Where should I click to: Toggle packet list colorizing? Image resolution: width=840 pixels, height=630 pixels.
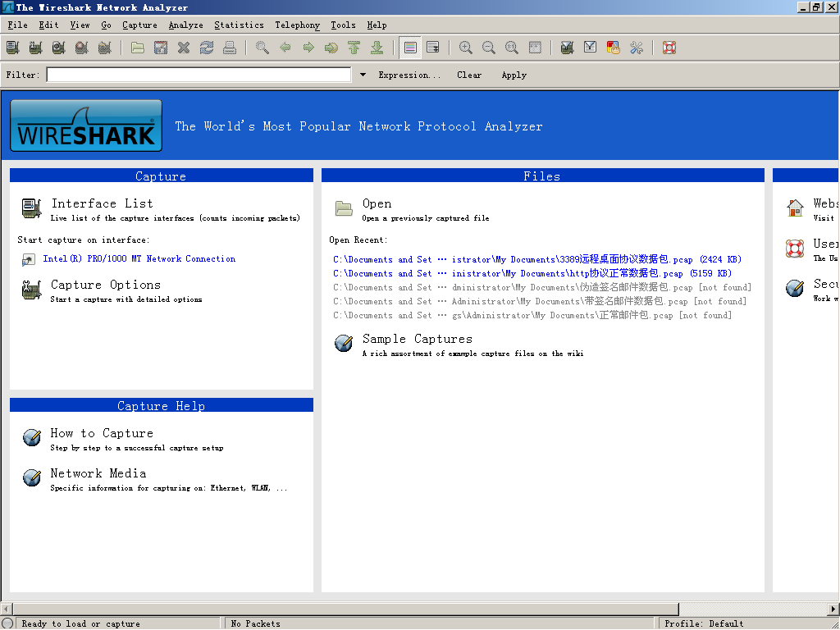(x=410, y=48)
